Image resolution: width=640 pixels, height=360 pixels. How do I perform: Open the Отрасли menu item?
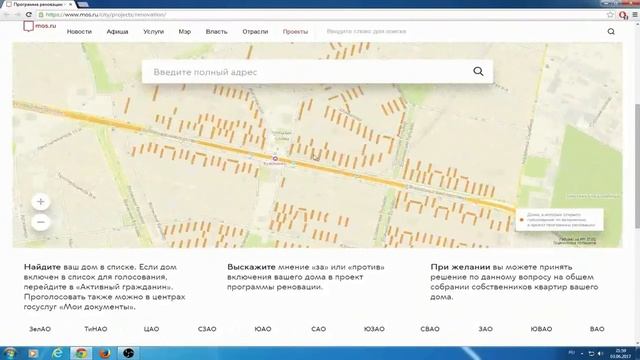coord(255,31)
